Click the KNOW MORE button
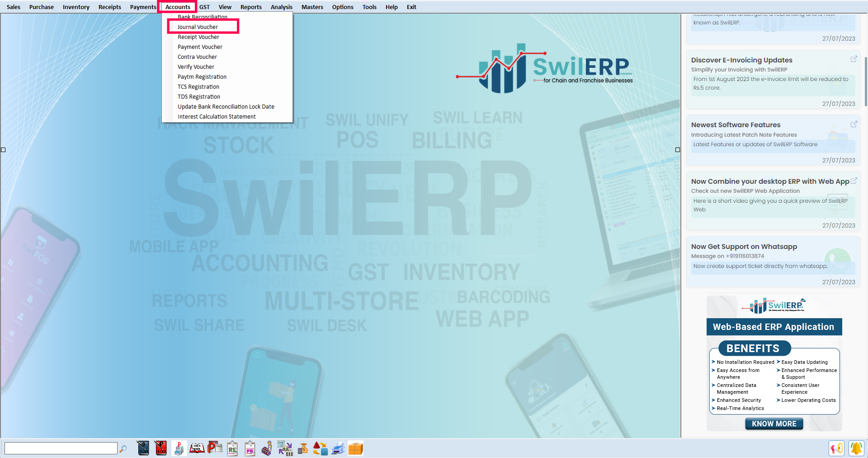 [x=774, y=424]
